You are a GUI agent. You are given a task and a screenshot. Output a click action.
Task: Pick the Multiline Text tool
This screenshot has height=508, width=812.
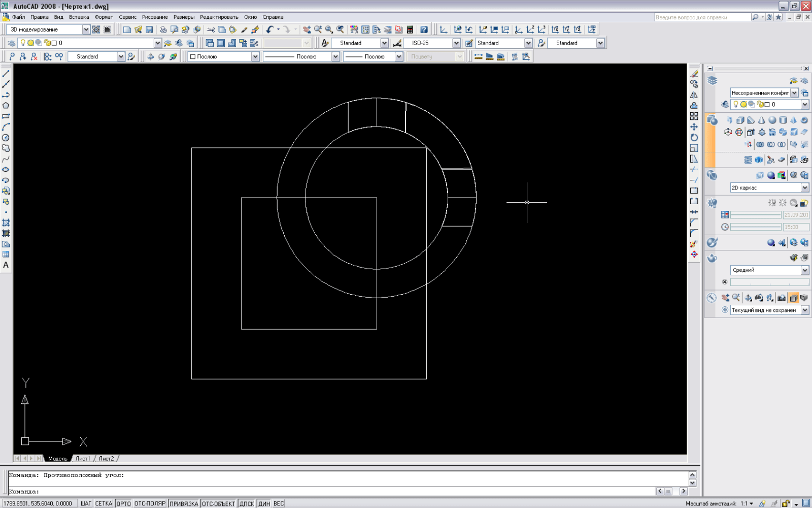[x=6, y=265]
